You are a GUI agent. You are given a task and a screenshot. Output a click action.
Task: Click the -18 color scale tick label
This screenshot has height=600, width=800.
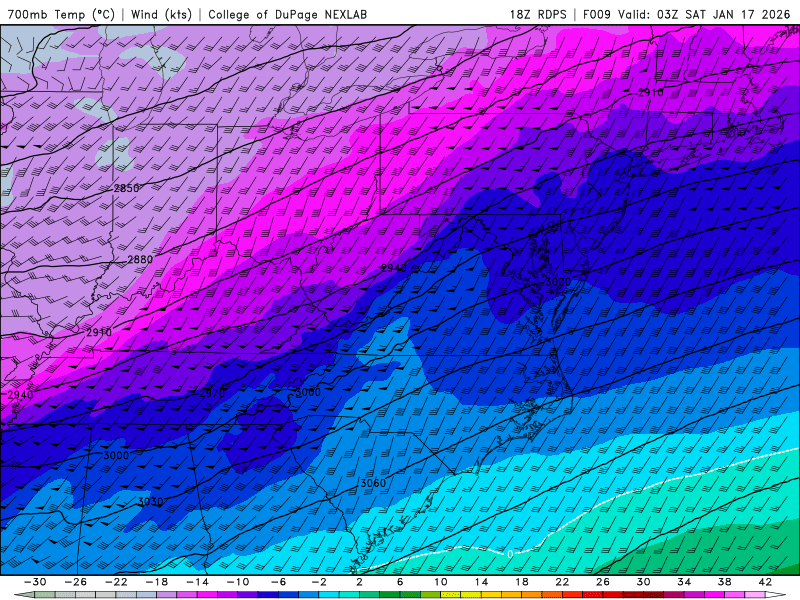157,582
